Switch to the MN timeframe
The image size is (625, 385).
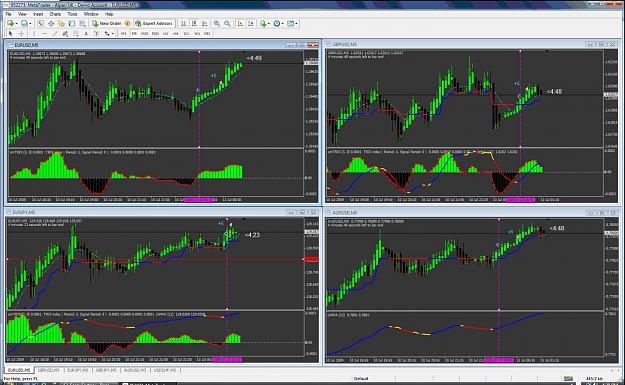(x=207, y=33)
